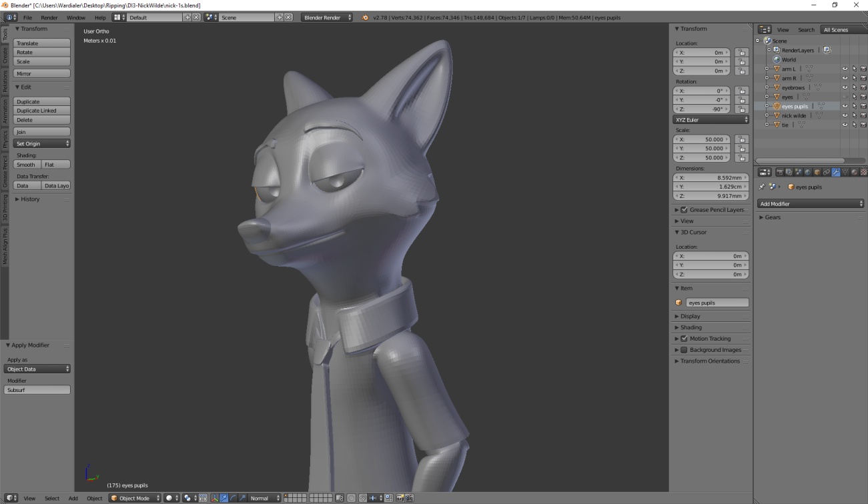Click the Duplicate Linked button

41,111
